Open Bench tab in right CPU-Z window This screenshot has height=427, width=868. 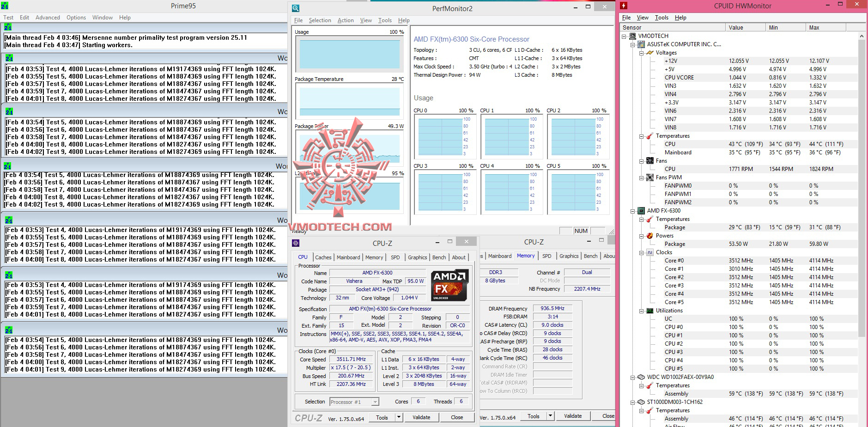[590, 256]
